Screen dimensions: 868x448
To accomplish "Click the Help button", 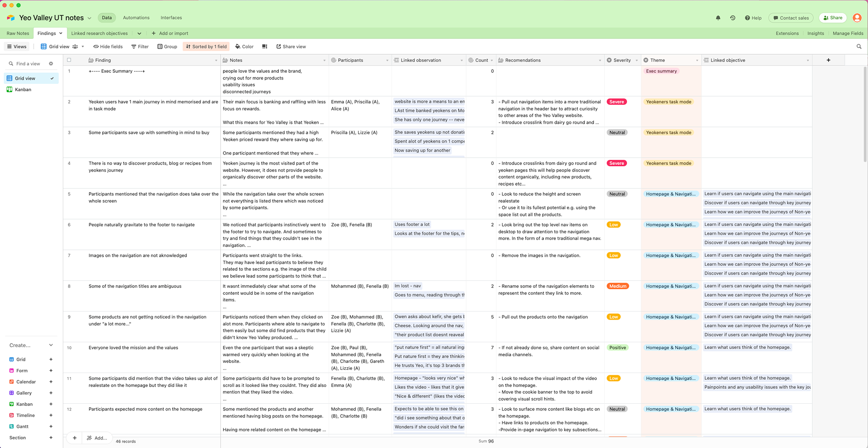I will pos(753,18).
